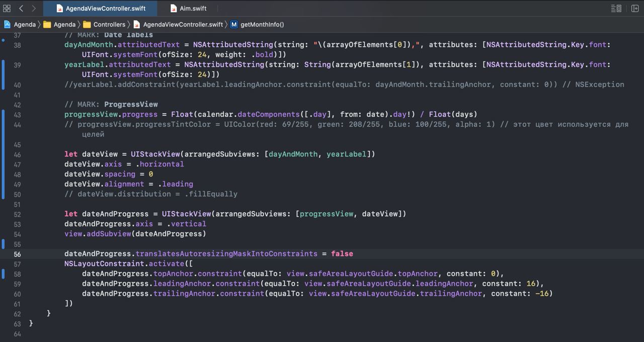
Task: Open the Agenda project breadcrumb menu
Action: pyautogui.click(x=25, y=24)
